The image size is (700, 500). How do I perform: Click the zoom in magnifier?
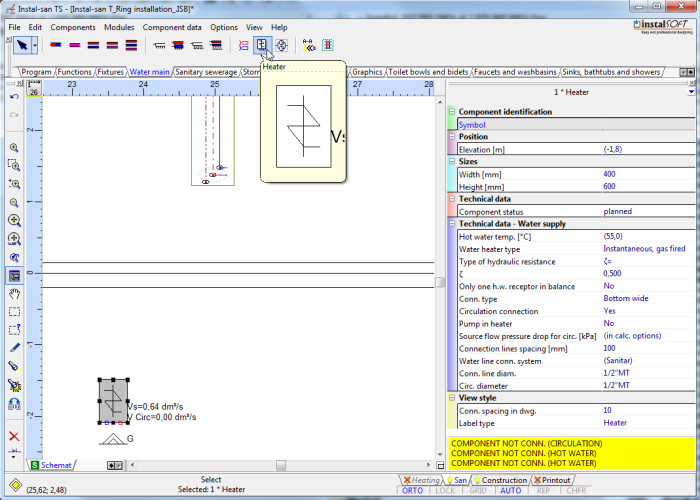[14, 148]
